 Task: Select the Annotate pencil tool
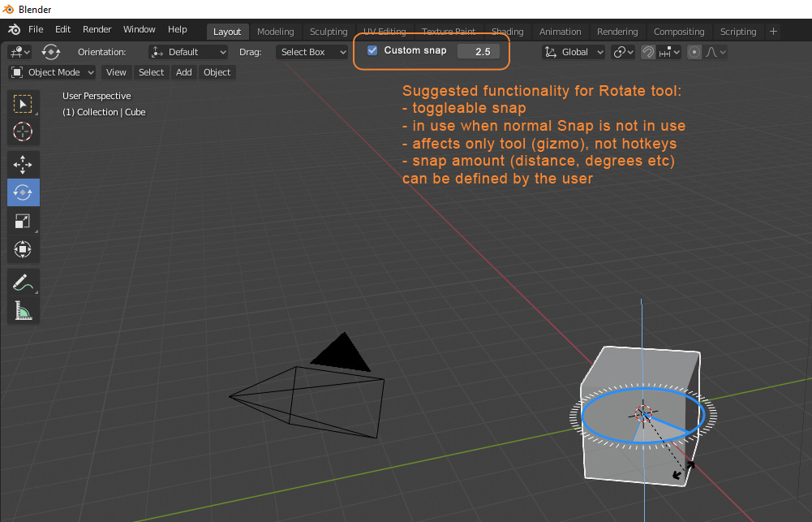[23, 283]
